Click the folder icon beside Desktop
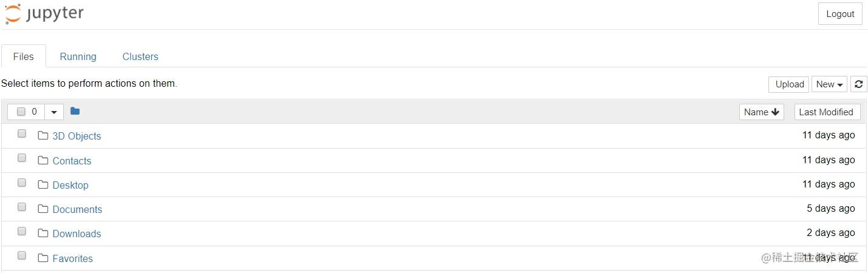This screenshot has width=868, height=273. coord(43,184)
